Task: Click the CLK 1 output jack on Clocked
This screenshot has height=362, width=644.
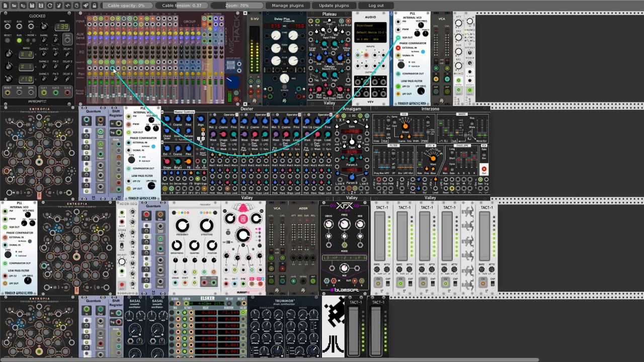Action: (44, 92)
